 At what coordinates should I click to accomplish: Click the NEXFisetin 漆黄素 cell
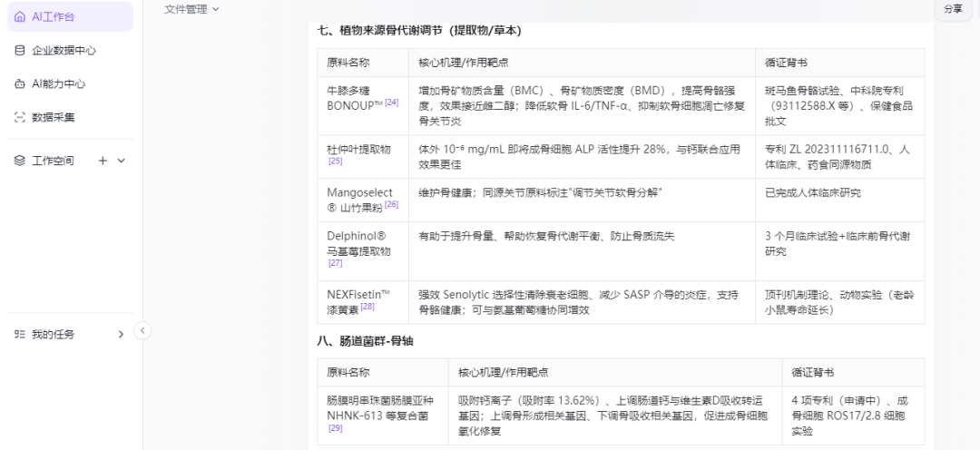[x=362, y=302]
